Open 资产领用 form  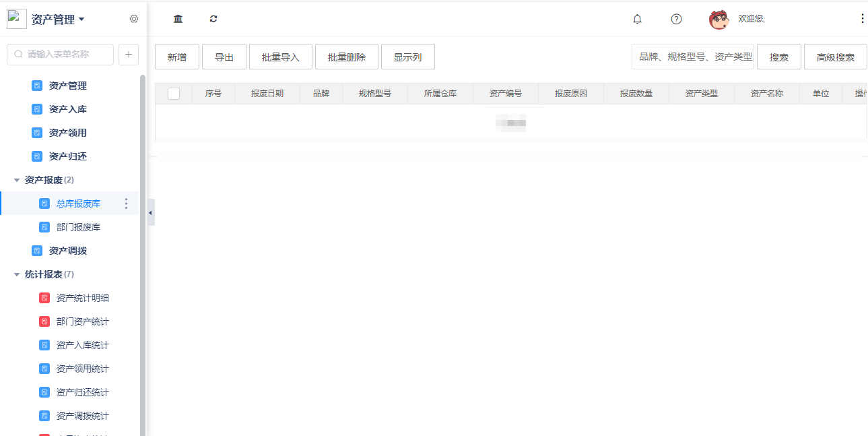[68, 133]
